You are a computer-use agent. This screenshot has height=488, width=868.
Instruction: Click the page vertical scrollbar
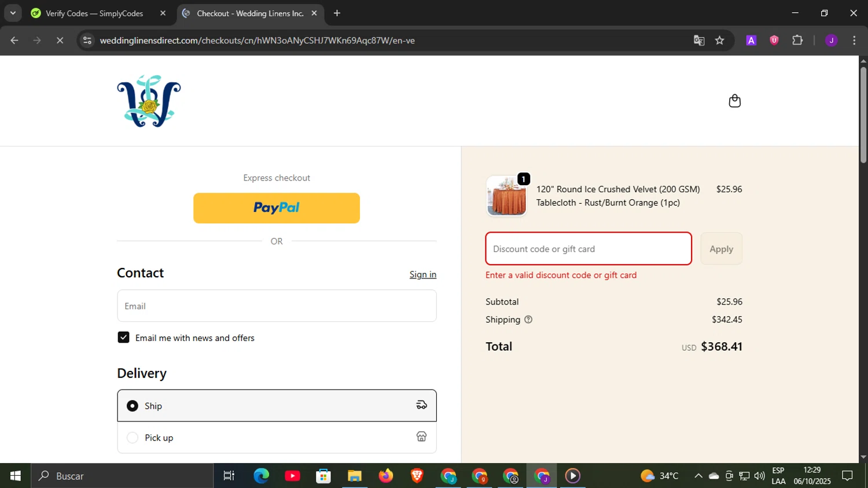tap(863, 116)
